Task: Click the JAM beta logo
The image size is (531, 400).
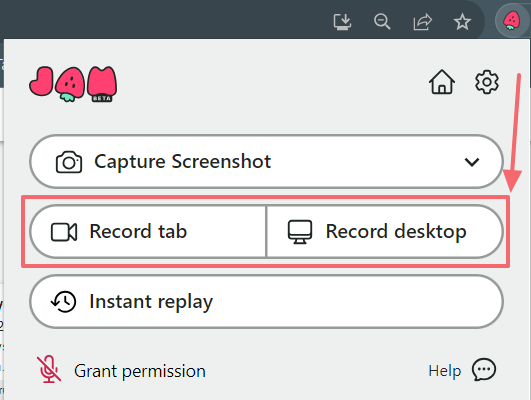Action: pos(73,84)
